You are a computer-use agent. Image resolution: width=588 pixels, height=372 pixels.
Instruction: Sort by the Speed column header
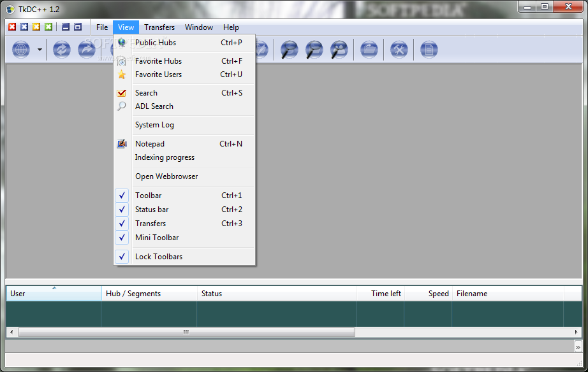coord(429,294)
